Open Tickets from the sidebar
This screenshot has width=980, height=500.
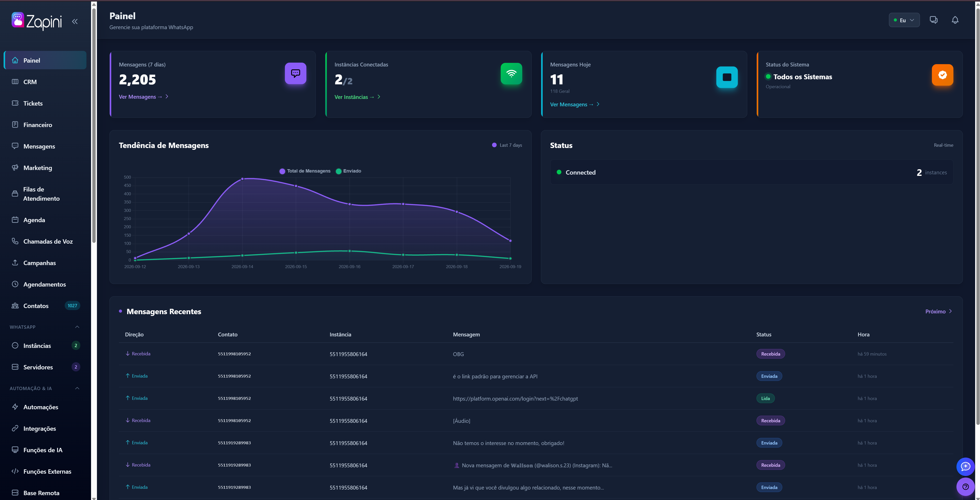45,104
